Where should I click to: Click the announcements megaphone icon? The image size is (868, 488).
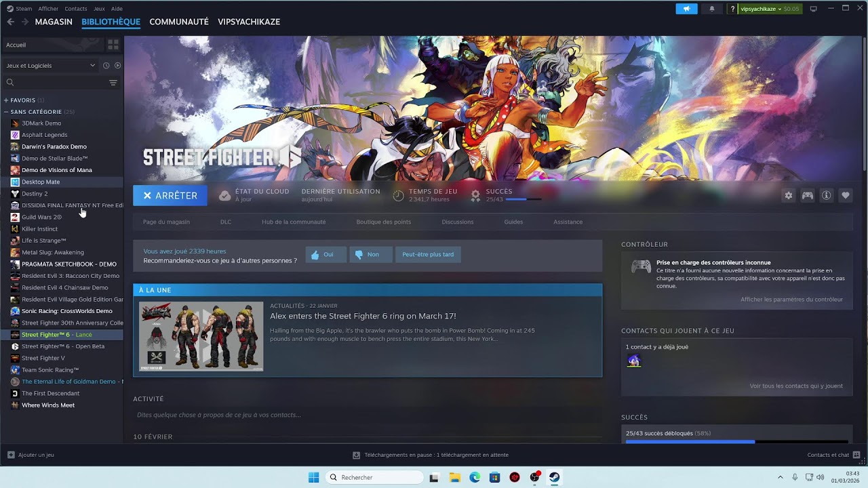[x=686, y=9]
